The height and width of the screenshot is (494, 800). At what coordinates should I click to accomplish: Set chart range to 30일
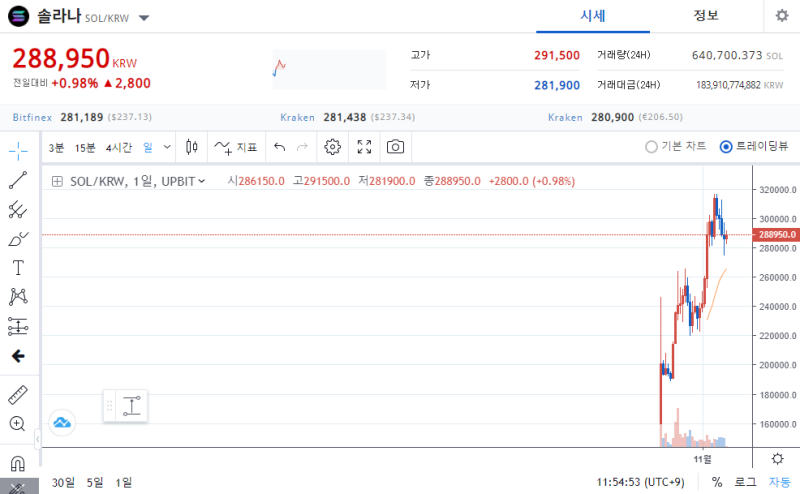pyautogui.click(x=63, y=482)
